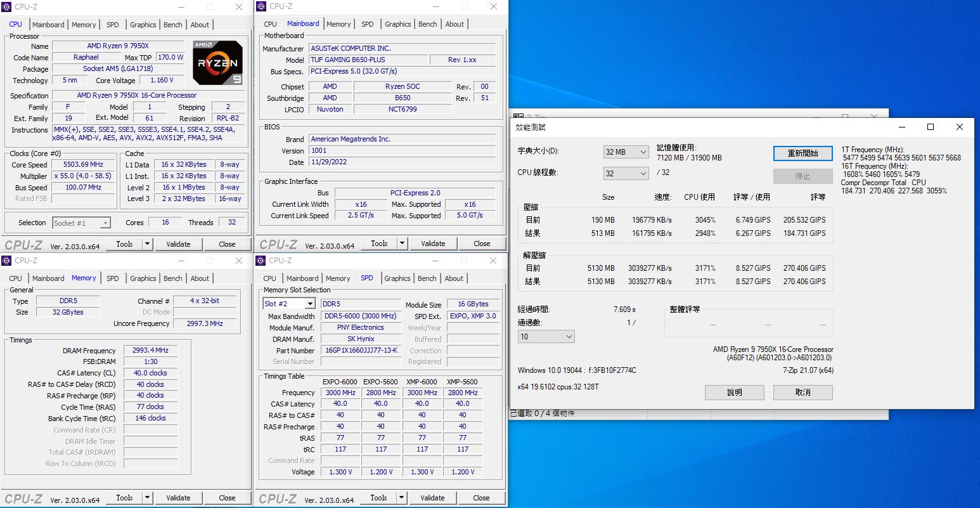This screenshot has width=980, height=508.
Task: Click the 停止 stop button
Action: (803, 176)
